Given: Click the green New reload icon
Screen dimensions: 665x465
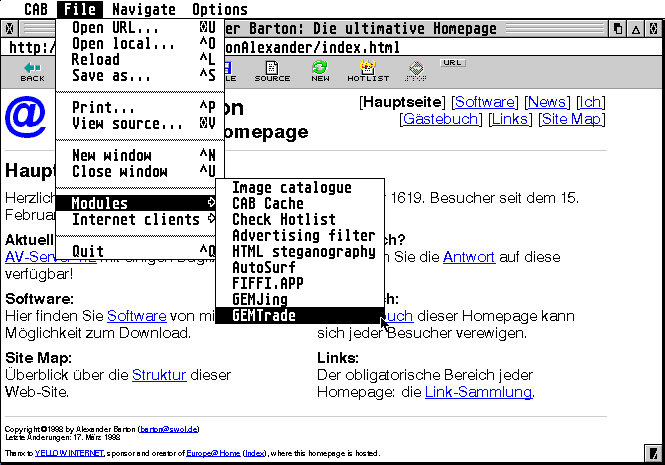Looking at the screenshot, I should pos(320,71).
